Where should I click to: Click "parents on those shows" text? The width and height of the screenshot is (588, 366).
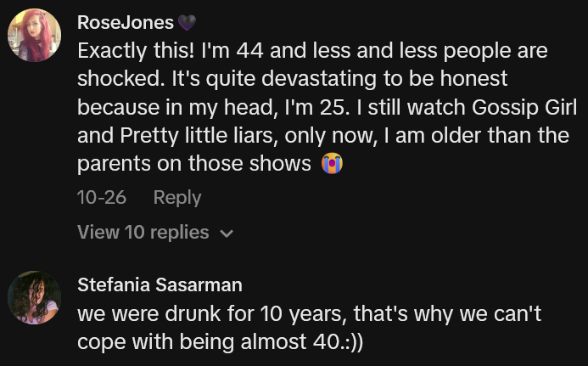point(194,164)
